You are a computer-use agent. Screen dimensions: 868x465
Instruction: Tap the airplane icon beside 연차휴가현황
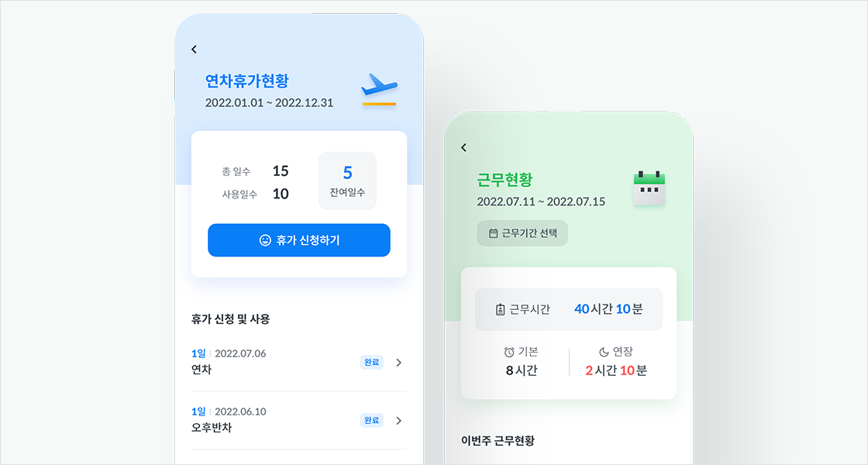[379, 90]
